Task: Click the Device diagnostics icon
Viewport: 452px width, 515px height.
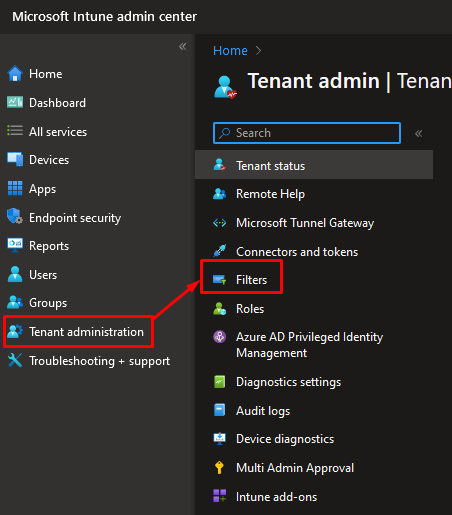Action: click(x=220, y=439)
